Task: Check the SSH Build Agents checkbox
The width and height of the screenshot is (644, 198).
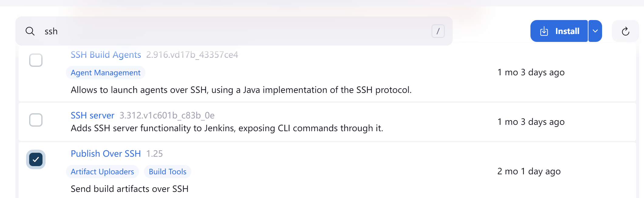Action: coord(36,60)
